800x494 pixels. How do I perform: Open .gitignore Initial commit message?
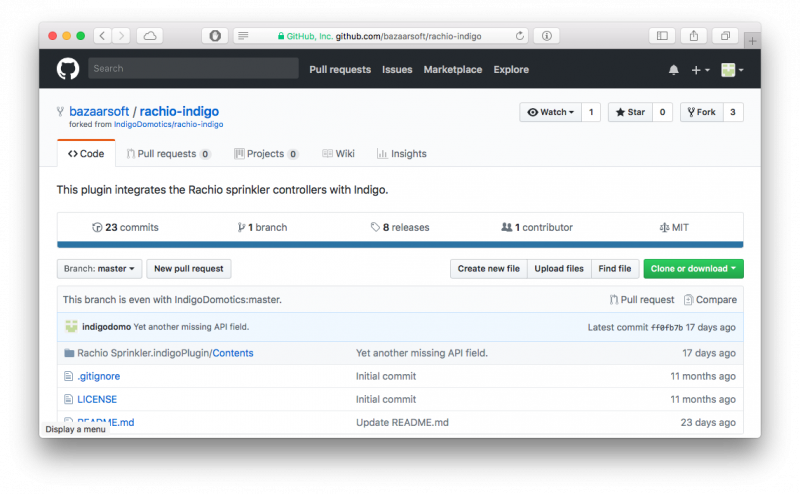pos(386,376)
